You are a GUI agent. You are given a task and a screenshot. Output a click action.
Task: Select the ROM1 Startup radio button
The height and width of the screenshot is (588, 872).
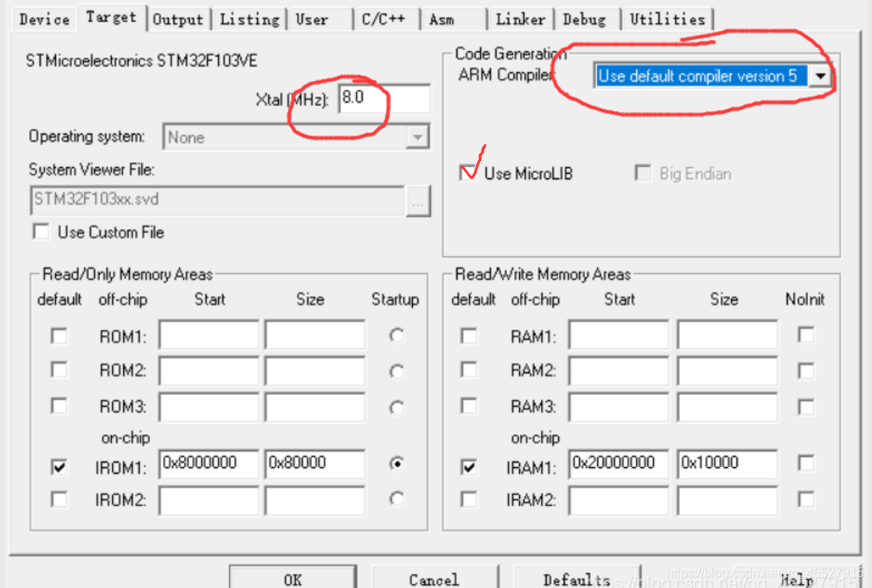click(x=397, y=336)
